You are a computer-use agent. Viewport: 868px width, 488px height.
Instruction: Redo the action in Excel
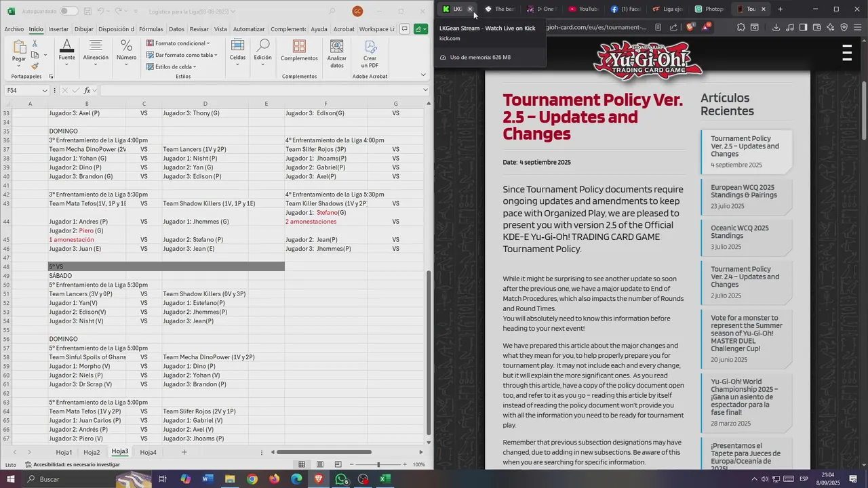119,11
